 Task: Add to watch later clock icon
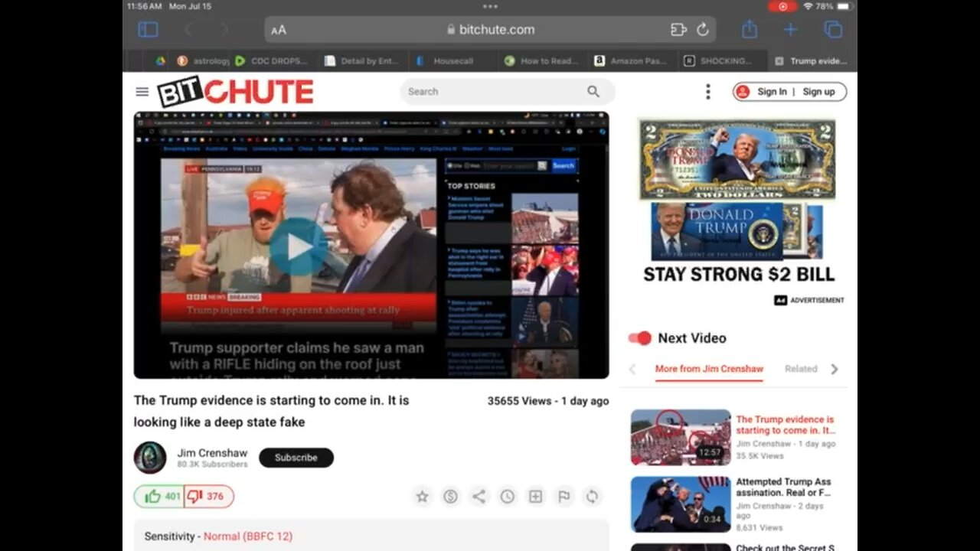(507, 497)
